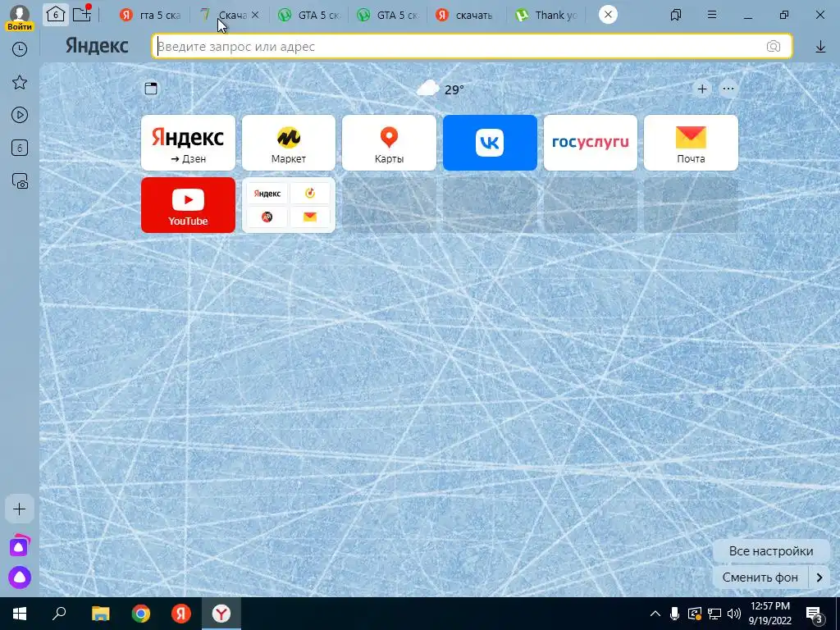Open the VK tile
The image size is (840, 630).
[491, 143]
